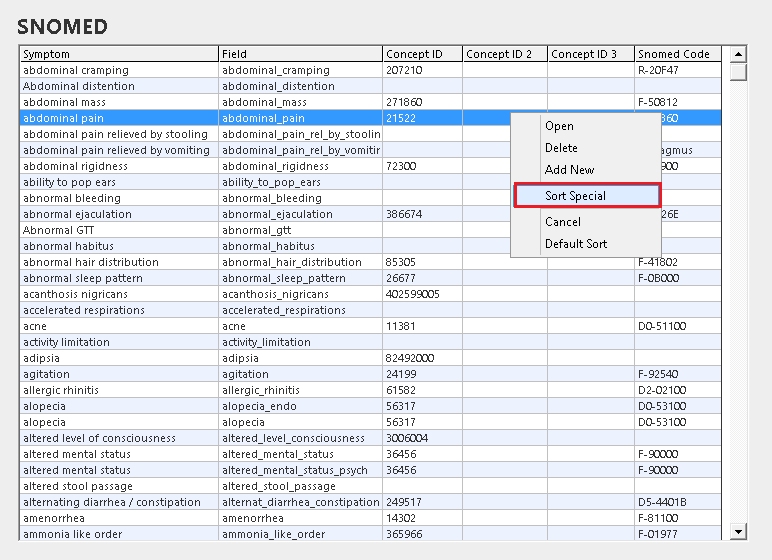Select the 'activity limitation' symptom cell
The image size is (772, 560).
pos(119,342)
